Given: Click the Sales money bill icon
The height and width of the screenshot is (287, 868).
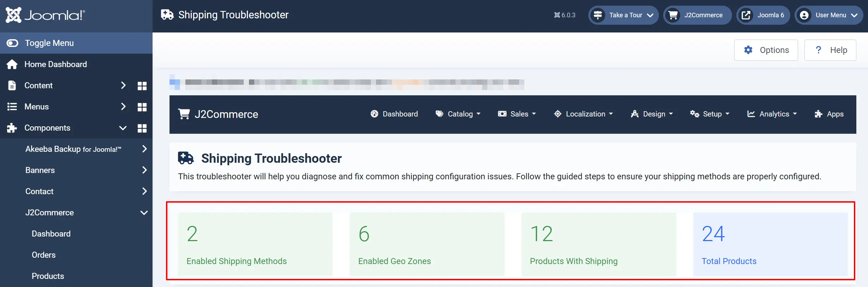Looking at the screenshot, I should tap(502, 114).
